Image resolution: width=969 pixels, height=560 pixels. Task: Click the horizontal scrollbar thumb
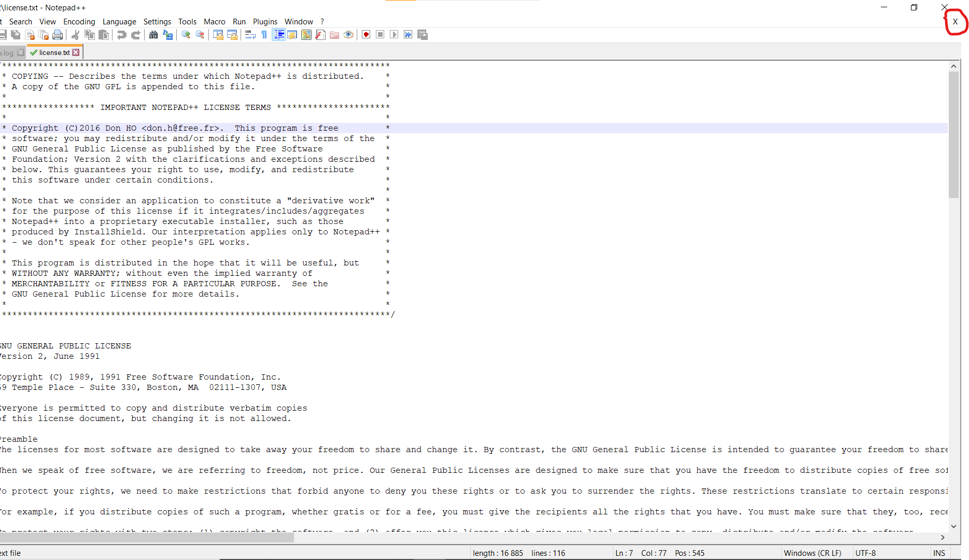click(x=147, y=538)
